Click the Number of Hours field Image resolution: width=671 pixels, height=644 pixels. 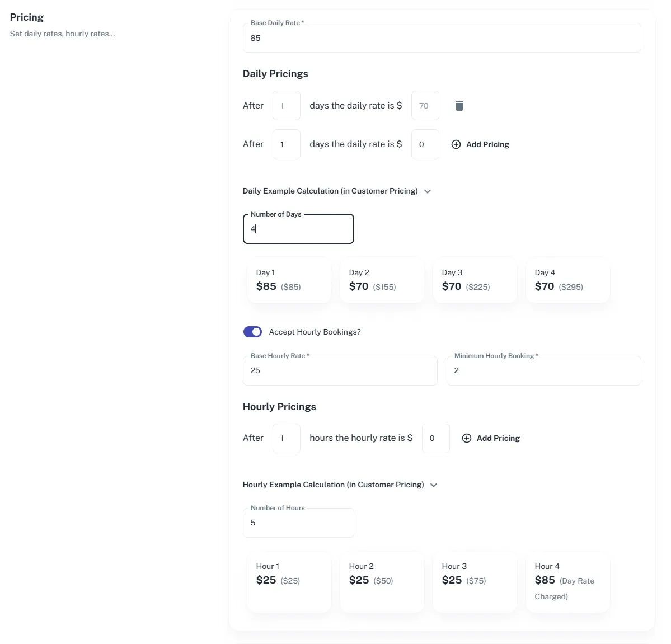coord(298,523)
